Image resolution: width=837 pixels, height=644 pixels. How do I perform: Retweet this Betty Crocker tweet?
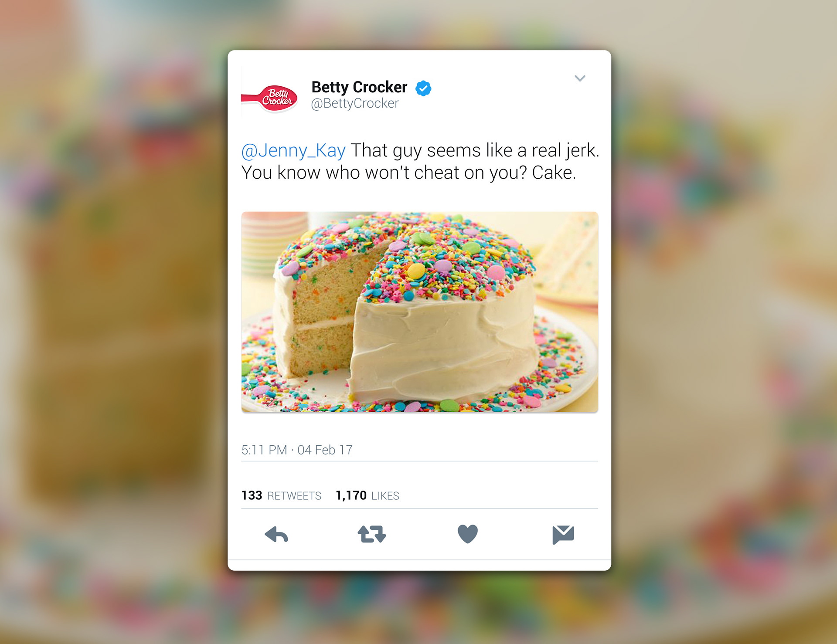(372, 534)
